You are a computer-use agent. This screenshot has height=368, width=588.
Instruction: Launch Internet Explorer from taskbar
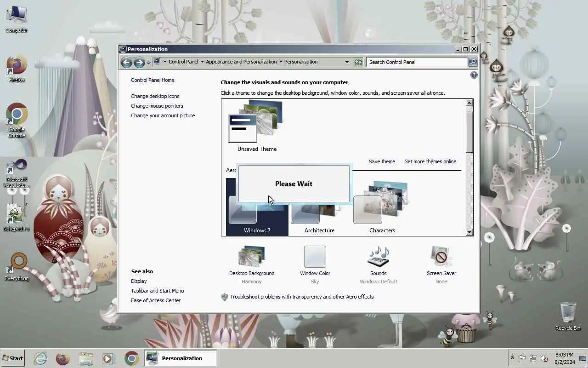point(40,358)
